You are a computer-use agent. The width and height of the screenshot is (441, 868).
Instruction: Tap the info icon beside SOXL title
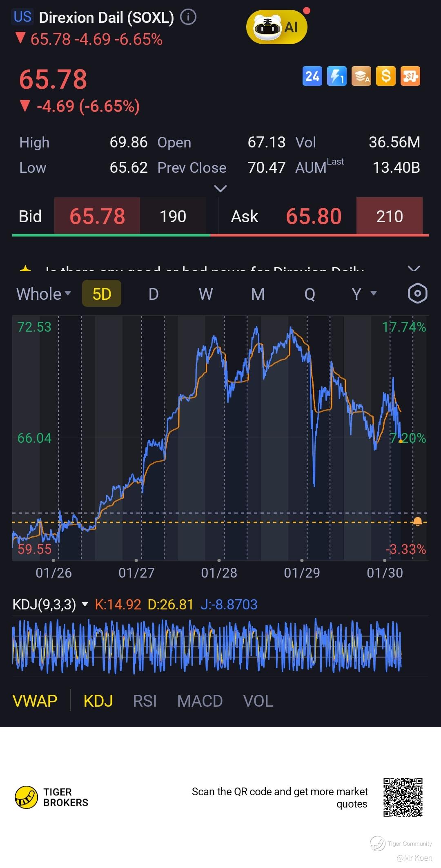pos(188,17)
